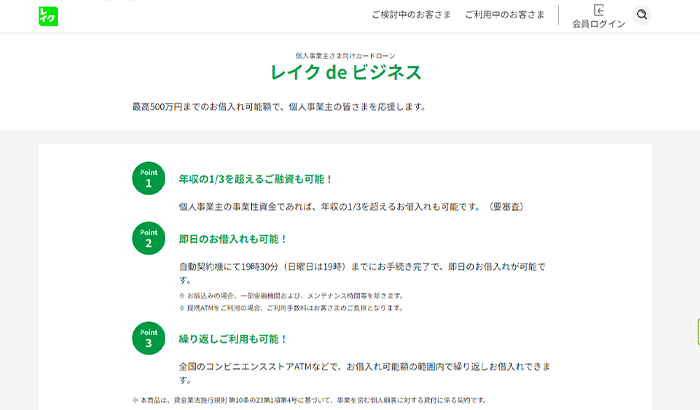The width and height of the screenshot is (700, 410).
Task: Click the note お振込みの場合、一部金融機関
Action: [x=292, y=296]
